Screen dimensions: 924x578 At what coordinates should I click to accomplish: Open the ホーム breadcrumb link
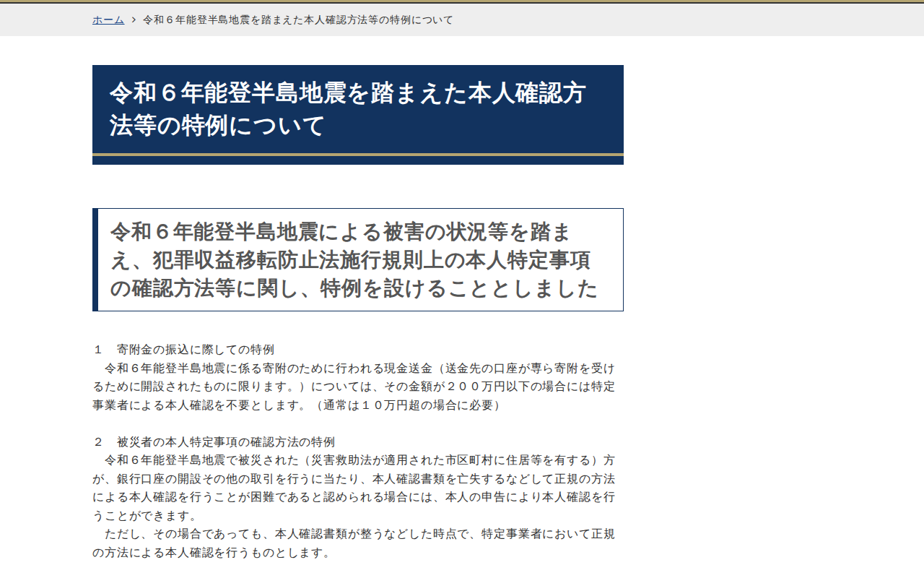point(108,20)
